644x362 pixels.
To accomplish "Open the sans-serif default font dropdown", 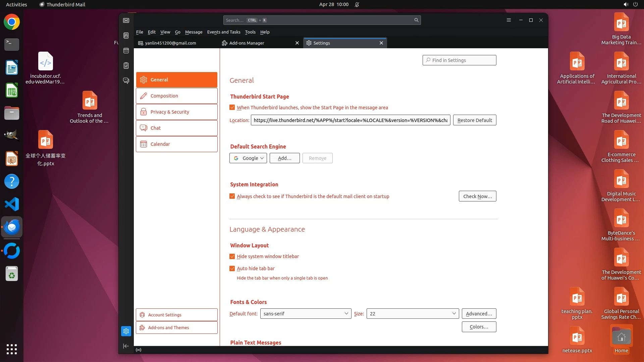I will (x=306, y=314).
